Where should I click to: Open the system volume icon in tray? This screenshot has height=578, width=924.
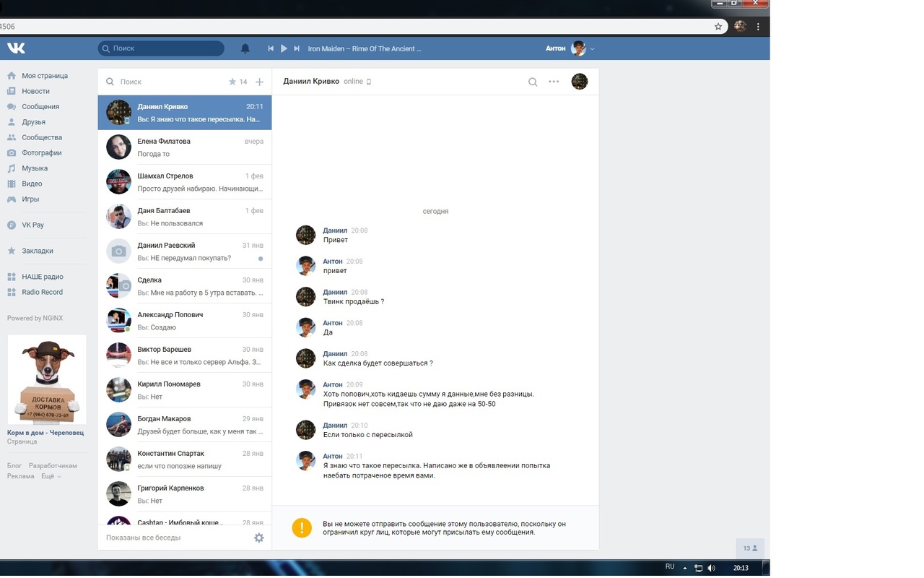pos(712,568)
